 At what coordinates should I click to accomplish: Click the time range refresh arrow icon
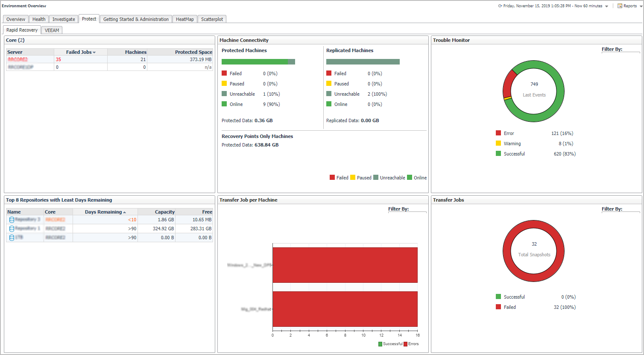point(500,6)
